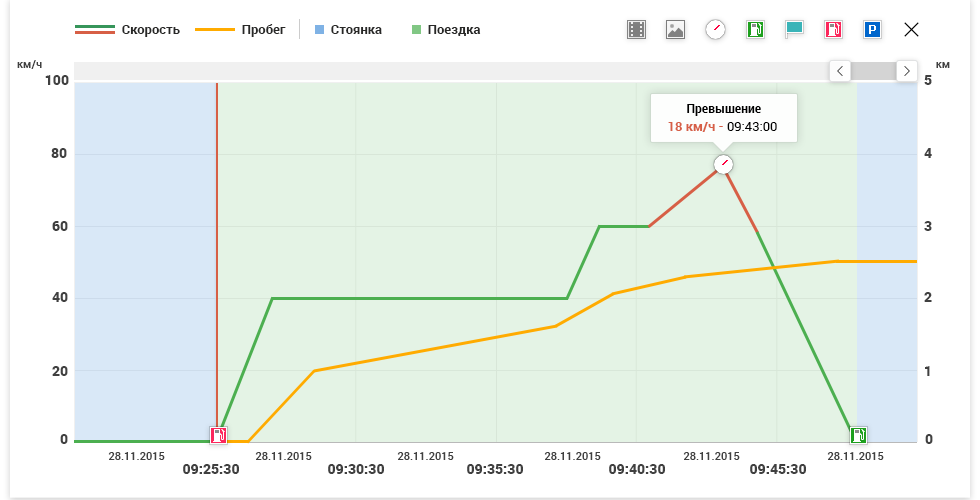Click the gray scrollbar thumb between arrows
This screenshot has height=500, width=980.
[x=873, y=71]
